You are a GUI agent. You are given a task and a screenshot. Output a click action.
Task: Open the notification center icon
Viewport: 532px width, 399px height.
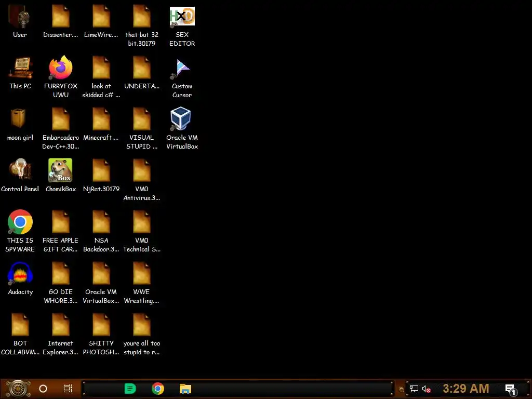[x=511, y=389]
